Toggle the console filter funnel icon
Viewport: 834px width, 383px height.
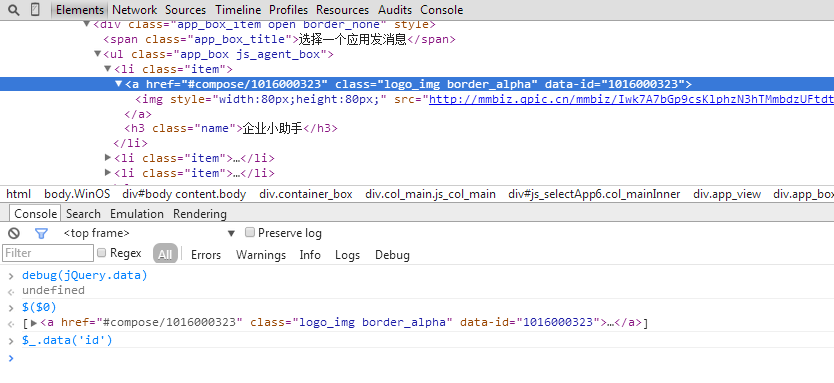(x=41, y=233)
